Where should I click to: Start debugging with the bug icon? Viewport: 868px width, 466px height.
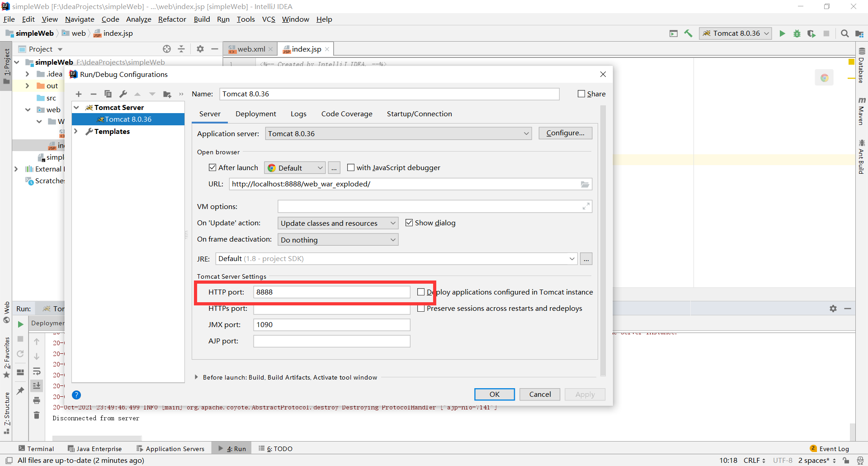(797, 33)
